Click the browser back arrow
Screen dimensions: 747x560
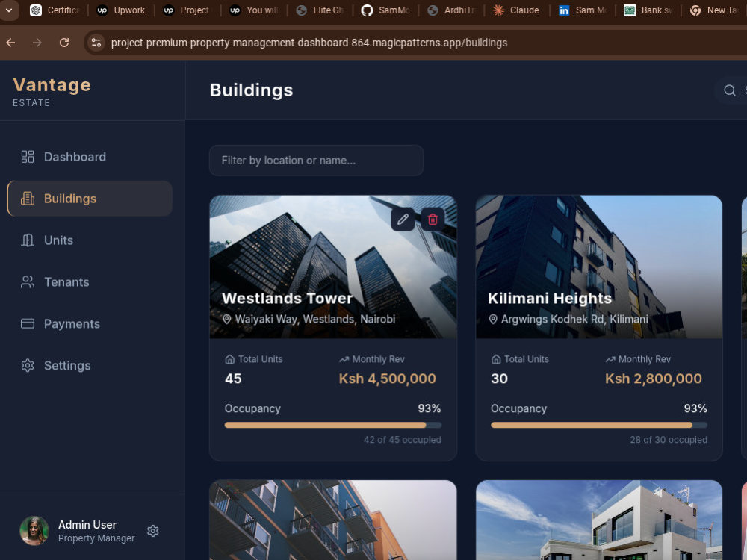(x=11, y=43)
